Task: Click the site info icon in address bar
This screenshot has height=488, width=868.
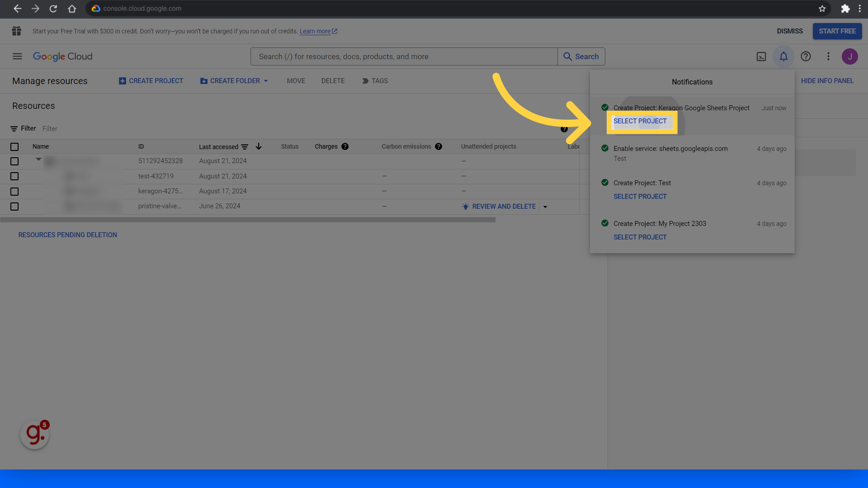Action: pyautogui.click(x=96, y=9)
